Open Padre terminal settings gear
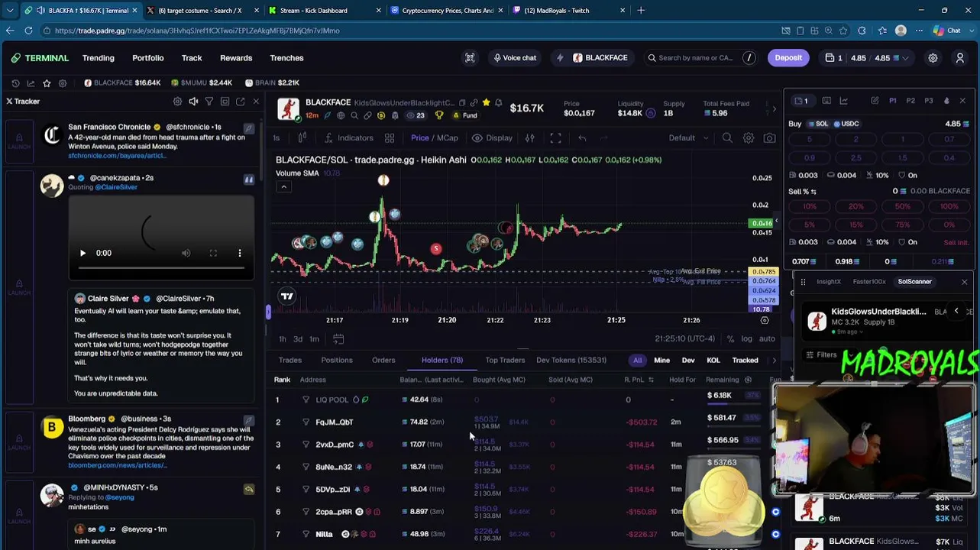 (x=933, y=58)
